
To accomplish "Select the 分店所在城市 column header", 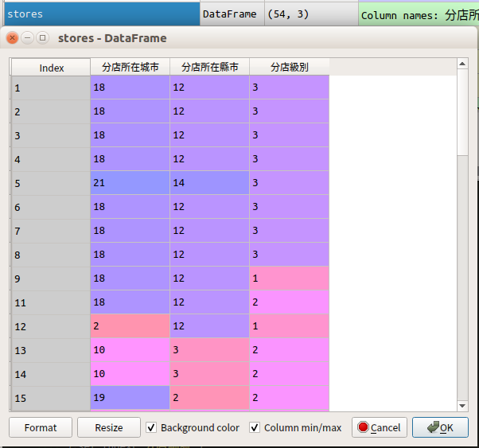I will 130,67.
